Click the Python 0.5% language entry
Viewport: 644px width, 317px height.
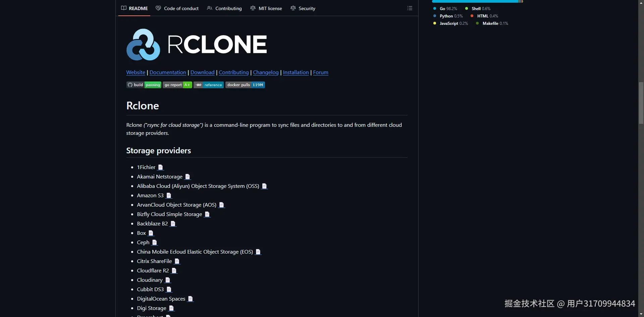point(448,16)
